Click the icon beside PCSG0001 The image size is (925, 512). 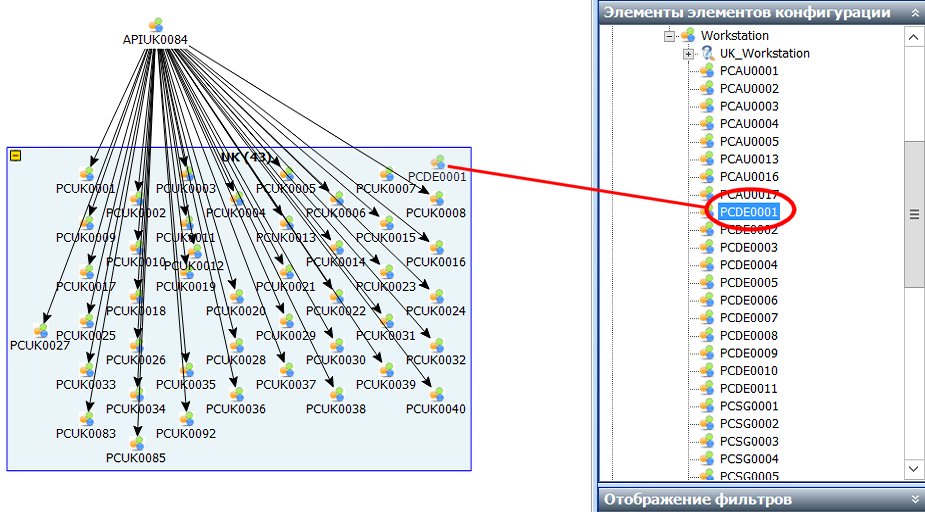[707, 406]
